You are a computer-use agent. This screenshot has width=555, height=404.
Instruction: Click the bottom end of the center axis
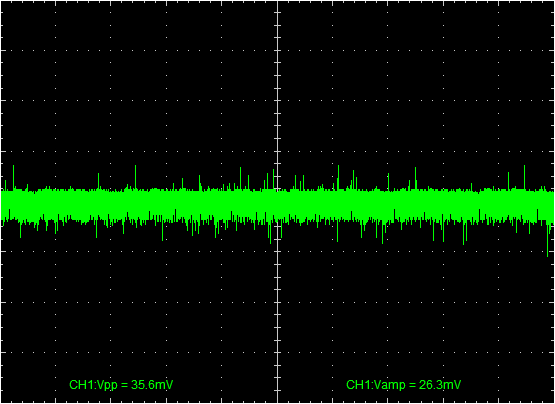[278, 401]
